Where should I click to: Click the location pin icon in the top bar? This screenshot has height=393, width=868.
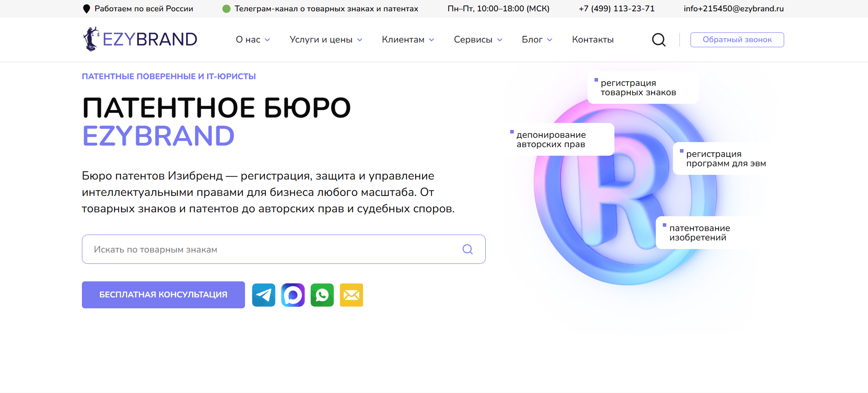(87, 9)
